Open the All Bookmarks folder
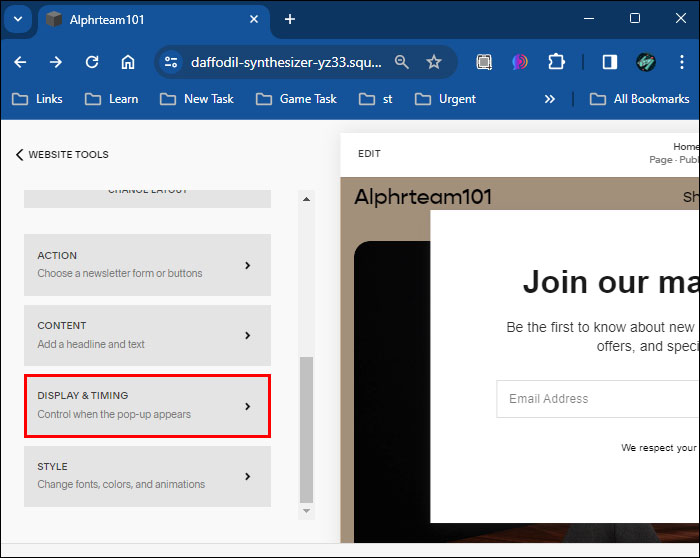Image resolution: width=700 pixels, height=558 pixels. 639,99
